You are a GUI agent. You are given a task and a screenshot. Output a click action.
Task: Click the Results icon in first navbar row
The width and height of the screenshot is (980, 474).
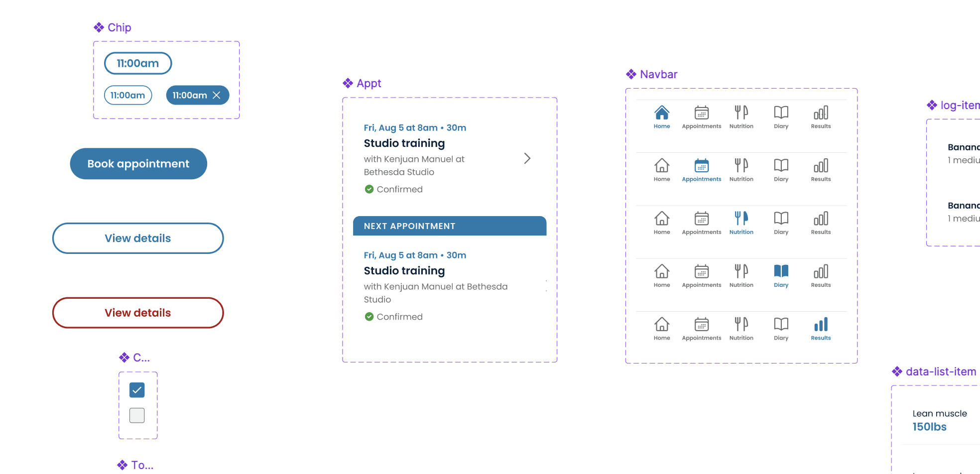coord(821,113)
